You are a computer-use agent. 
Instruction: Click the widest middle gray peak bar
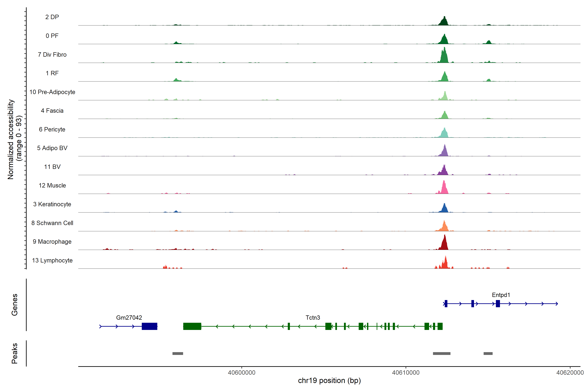(441, 353)
